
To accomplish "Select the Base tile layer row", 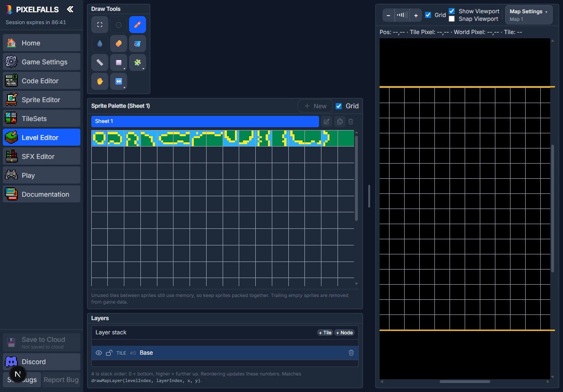I will tap(225, 353).
